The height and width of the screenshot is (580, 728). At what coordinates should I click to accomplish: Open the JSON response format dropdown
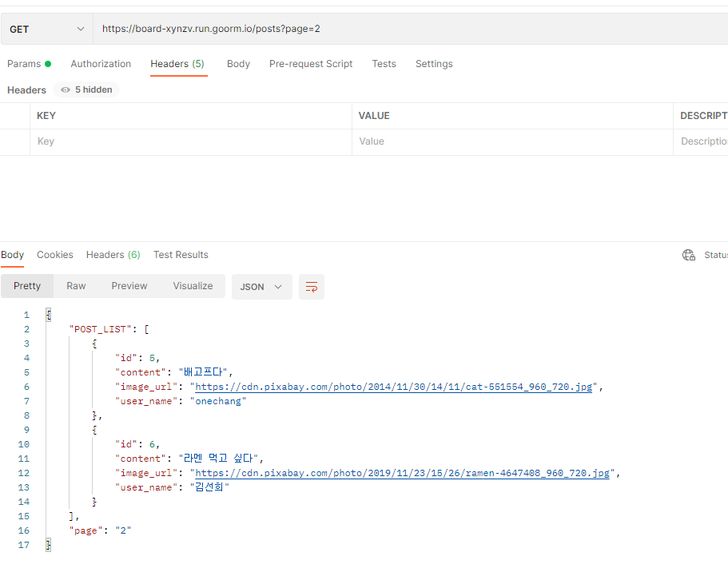coord(261,287)
